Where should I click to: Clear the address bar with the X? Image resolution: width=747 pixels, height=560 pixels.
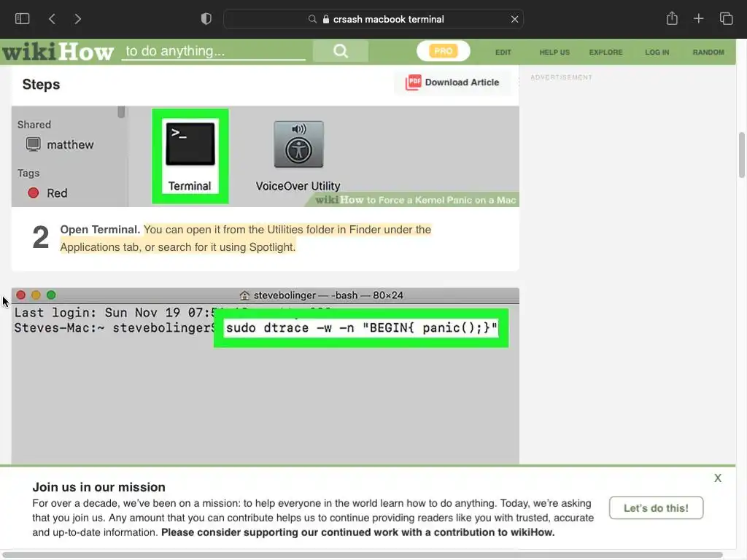pyautogui.click(x=514, y=19)
